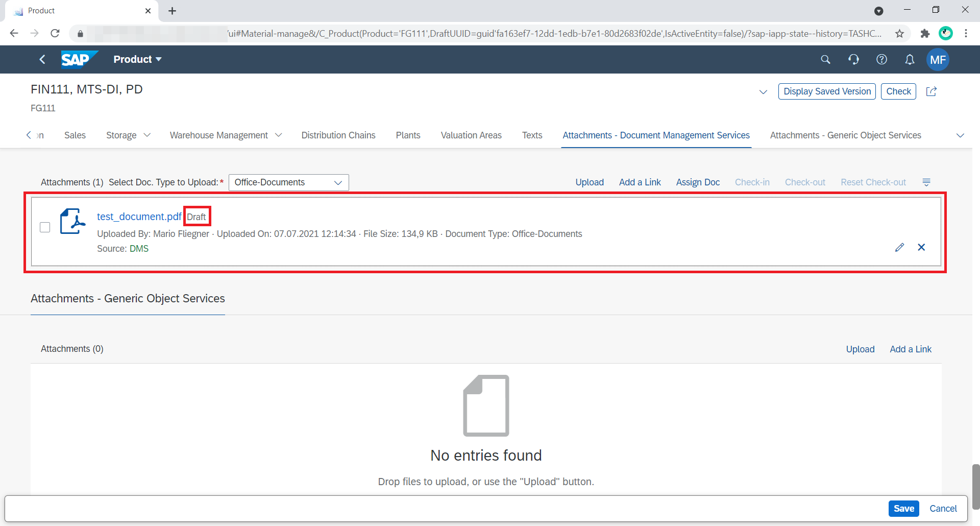Expand the Warehouse Management tab dropdown
Image resolution: width=980 pixels, height=526 pixels.
(279, 135)
